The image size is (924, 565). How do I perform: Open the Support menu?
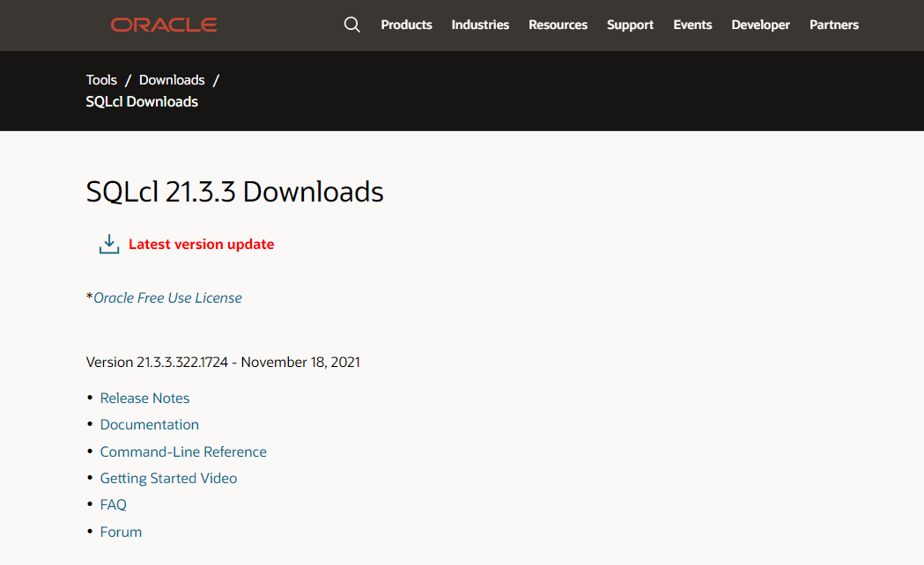point(630,25)
